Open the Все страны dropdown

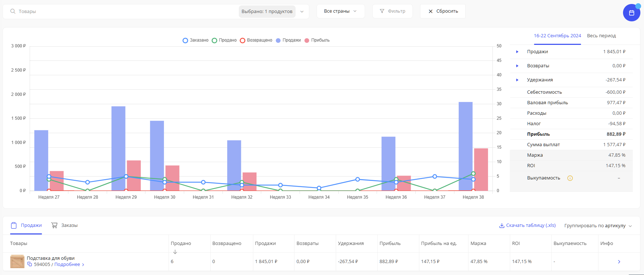(340, 11)
